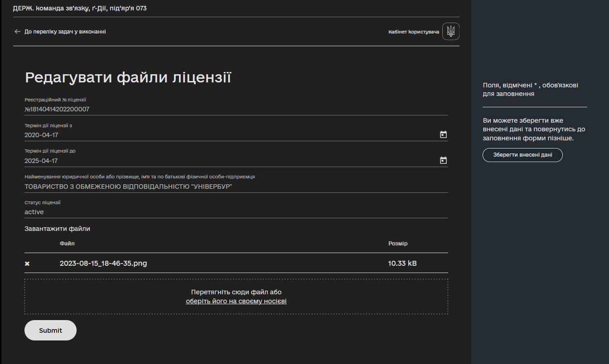Click the license end date value 2025-04-17
Screen dimensions: 609x364
tap(41, 161)
